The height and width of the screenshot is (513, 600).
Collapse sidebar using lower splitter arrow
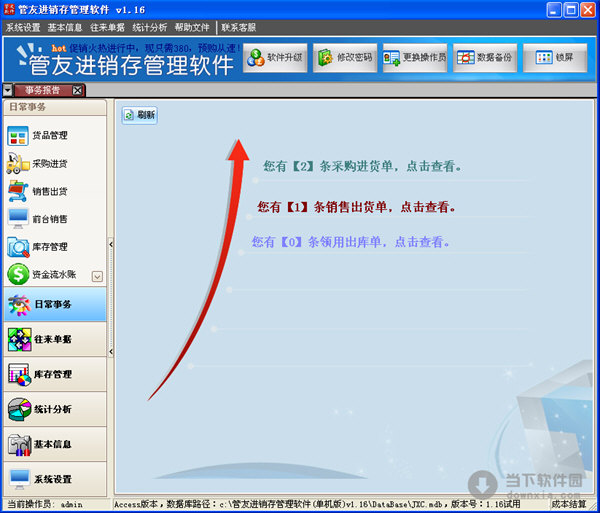coord(111,351)
